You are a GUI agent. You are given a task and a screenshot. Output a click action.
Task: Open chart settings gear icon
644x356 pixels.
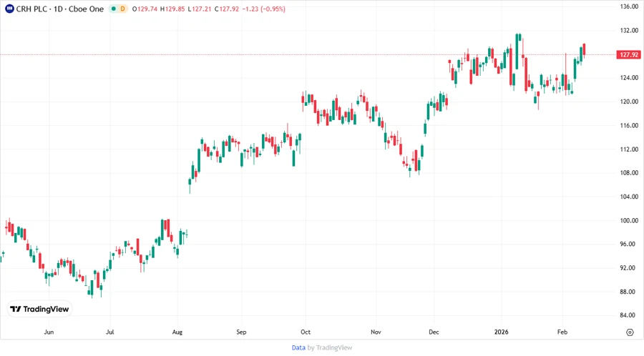tap(630, 332)
